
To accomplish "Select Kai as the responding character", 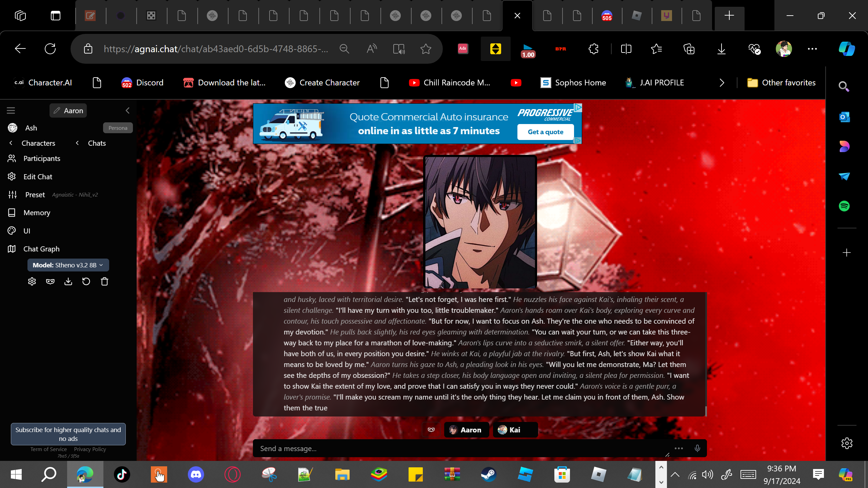I will coord(515,430).
